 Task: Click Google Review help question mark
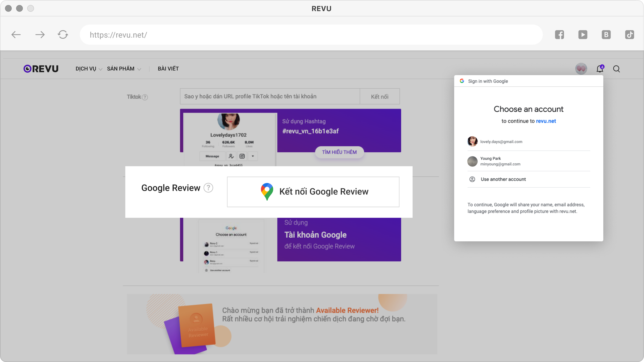coord(208,188)
